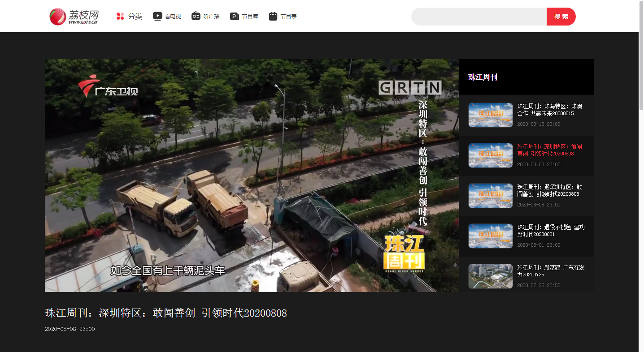This screenshot has height=352, width=644.
Task: Open thumbnail for 珠海特区 珠澳合作 episode
Action: [x=491, y=115]
